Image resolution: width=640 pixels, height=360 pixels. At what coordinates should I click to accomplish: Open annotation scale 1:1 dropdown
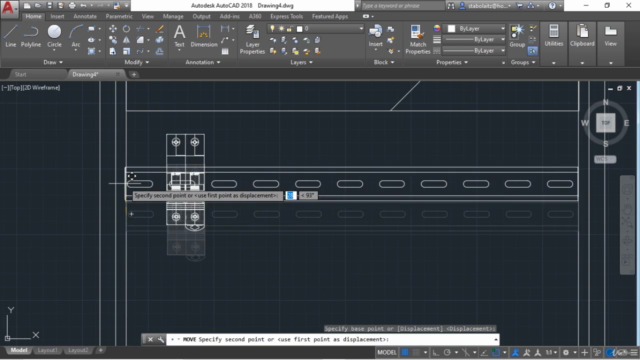point(551,352)
